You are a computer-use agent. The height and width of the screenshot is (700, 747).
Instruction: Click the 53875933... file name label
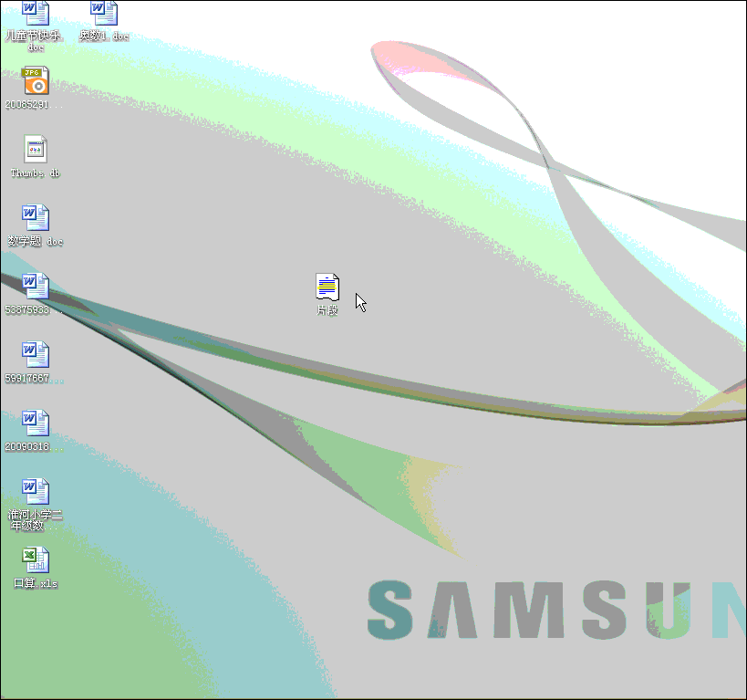click(34, 309)
